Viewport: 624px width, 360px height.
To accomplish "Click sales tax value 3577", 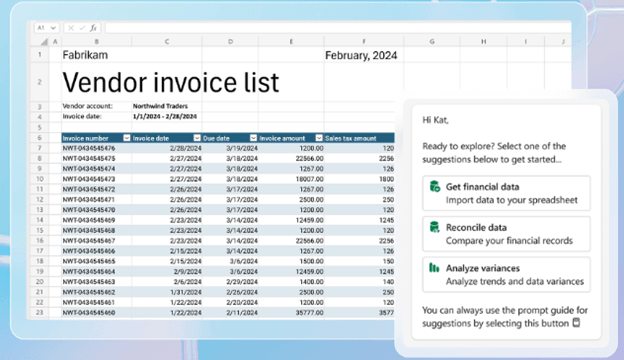I will 386,312.
